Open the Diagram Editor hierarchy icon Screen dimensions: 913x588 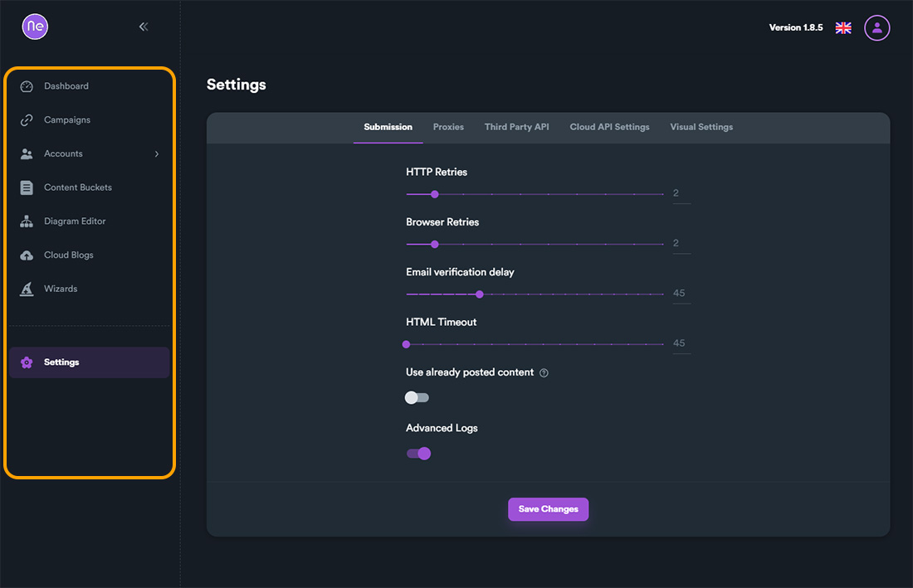27,221
